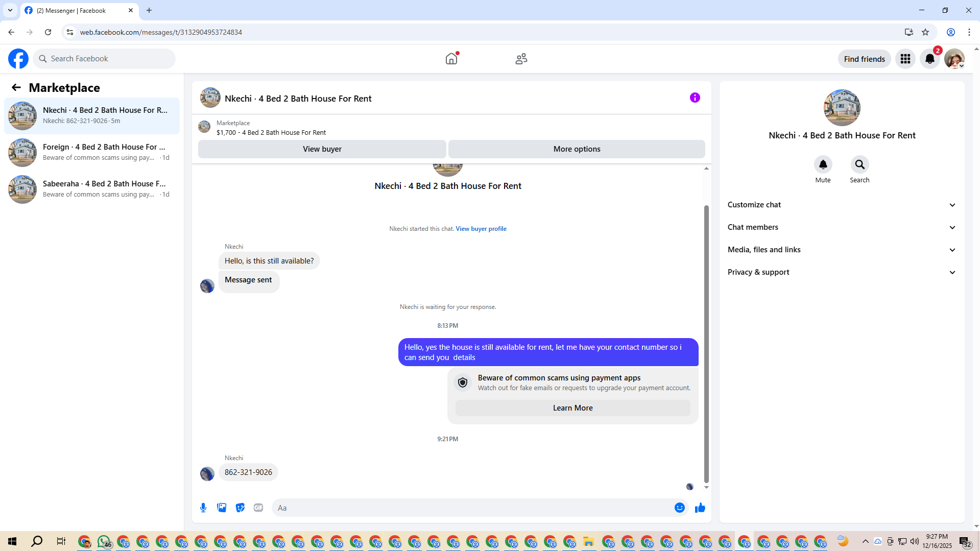Send a thumbs-up like
The image size is (980, 551).
tap(700, 508)
